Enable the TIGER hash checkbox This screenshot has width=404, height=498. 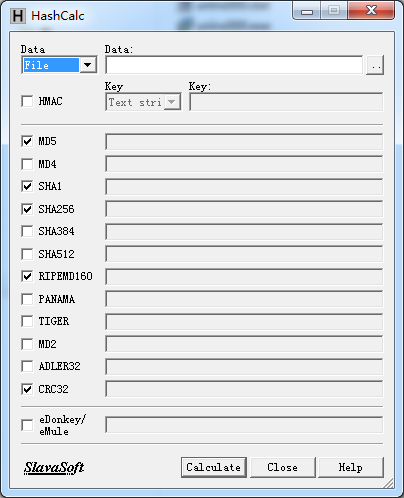pyautogui.click(x=27, y=321)
